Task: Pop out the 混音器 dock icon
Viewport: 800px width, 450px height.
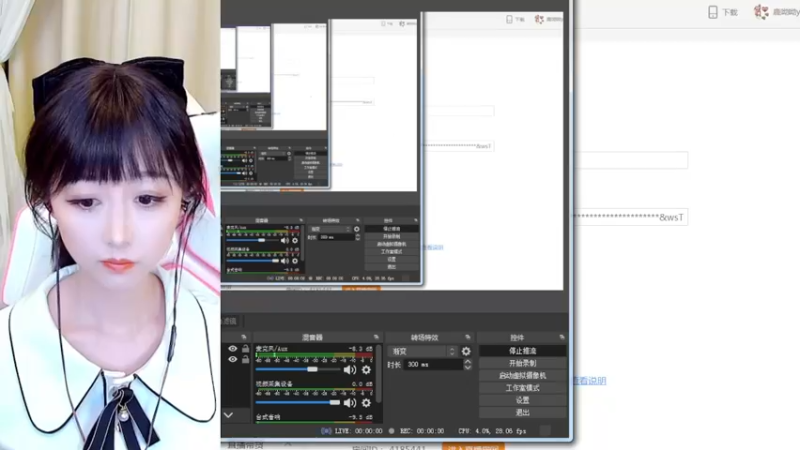Action: click(376, 337)
